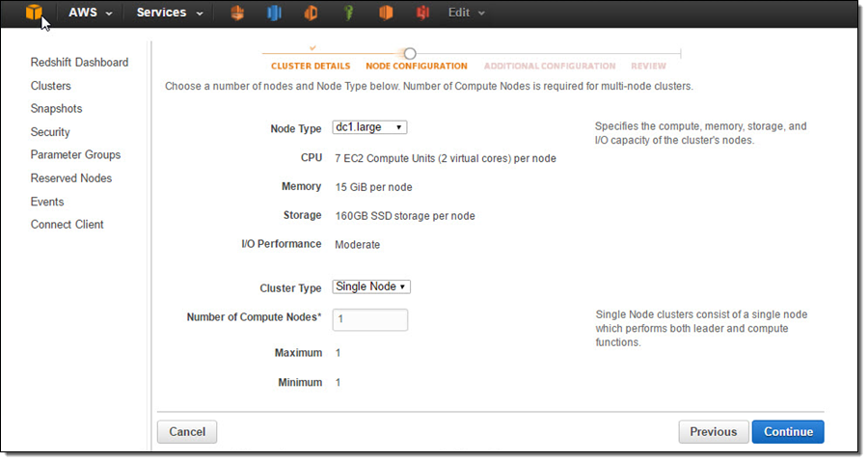Open Parameter Groups in the sidebar

point(75,155)
